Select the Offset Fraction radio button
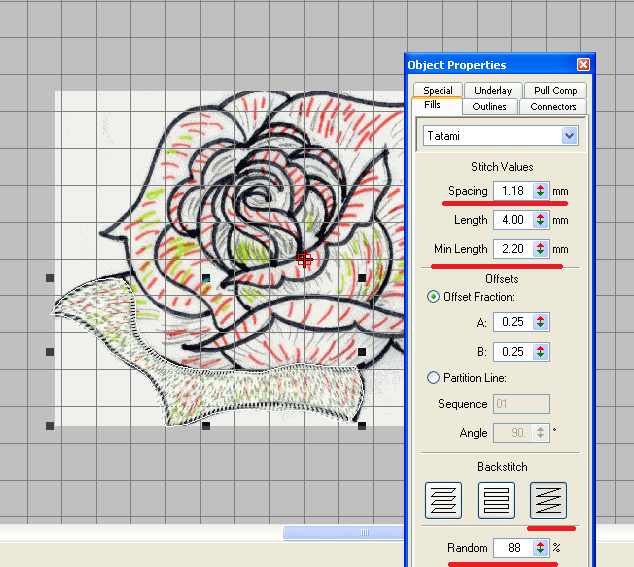Screen dimensions: 634x567 pyautogui.click(x=433, y=297)
